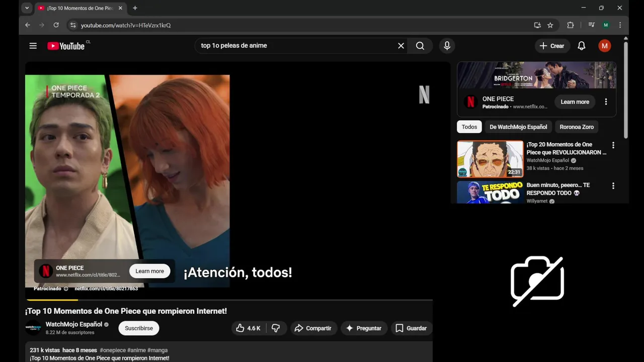Close the Top 10 Momentos tab
Image resolution: width=644 pixels, height=362 pixels.
pyautogui.click(x=121, y=8)
